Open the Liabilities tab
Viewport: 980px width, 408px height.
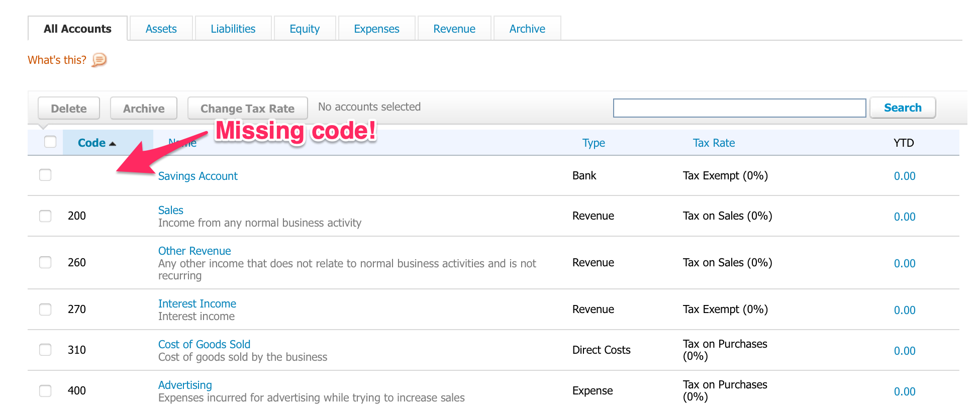click(x=233, y=29)
